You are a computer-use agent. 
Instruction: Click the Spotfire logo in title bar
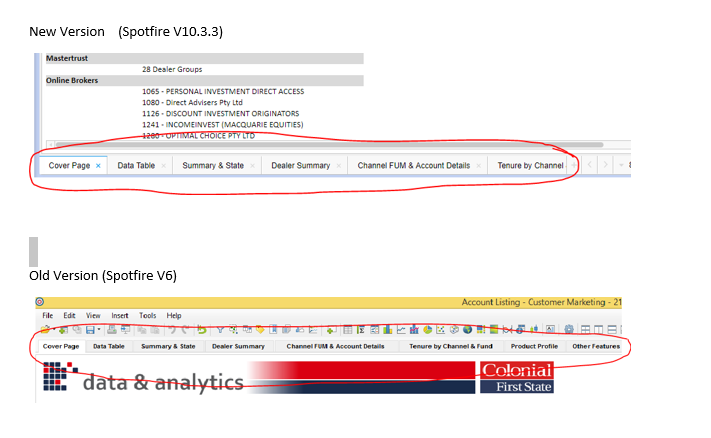40,301
